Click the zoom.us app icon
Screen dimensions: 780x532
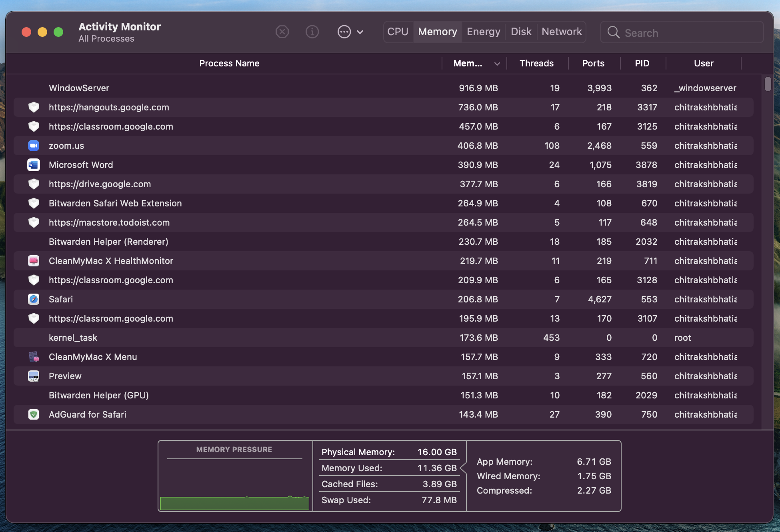pyautogui.click(x=34, y=146)
